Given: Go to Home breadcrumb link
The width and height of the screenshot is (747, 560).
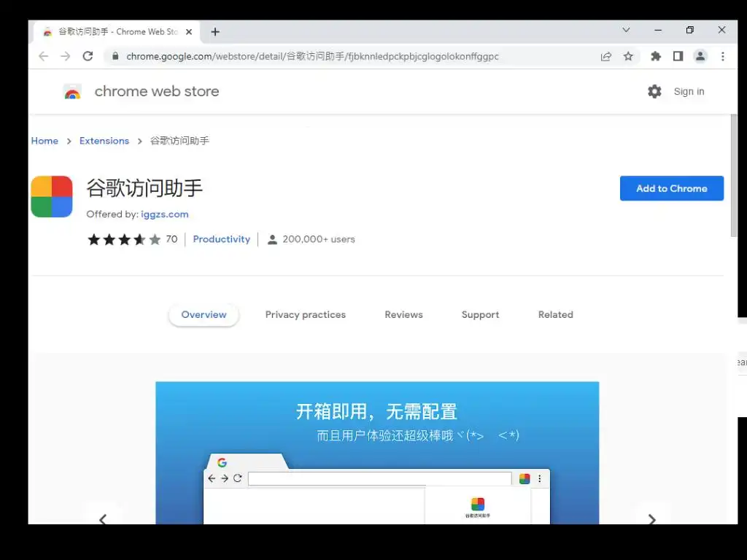Looking at the screenshot, I should 44,141.
